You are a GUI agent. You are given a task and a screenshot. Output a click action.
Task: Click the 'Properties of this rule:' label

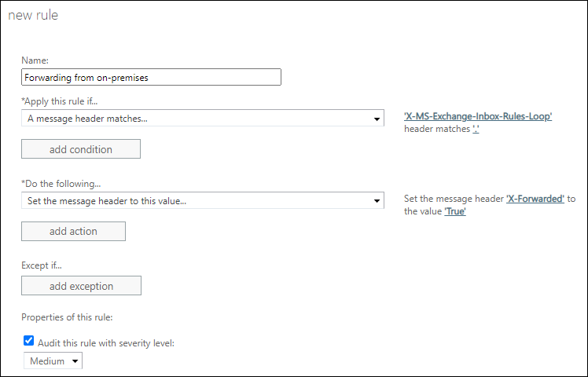pyautogui.click(x=67, y=317)
